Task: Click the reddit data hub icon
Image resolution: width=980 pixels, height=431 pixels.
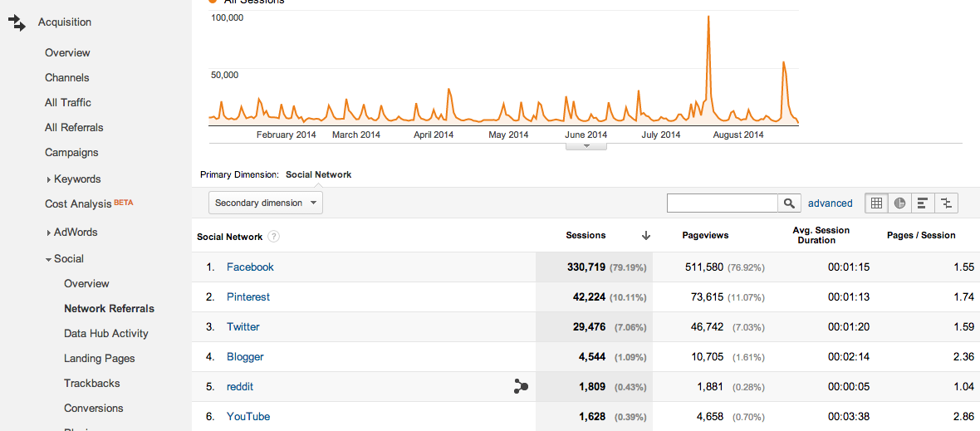Action: click(521, 386)
